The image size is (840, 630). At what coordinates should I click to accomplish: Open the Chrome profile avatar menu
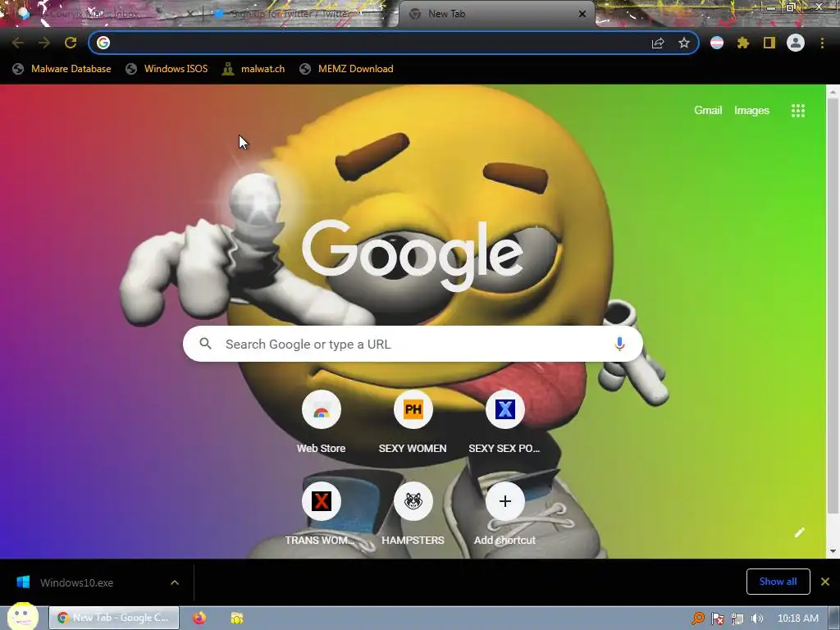tap(796, 43)
